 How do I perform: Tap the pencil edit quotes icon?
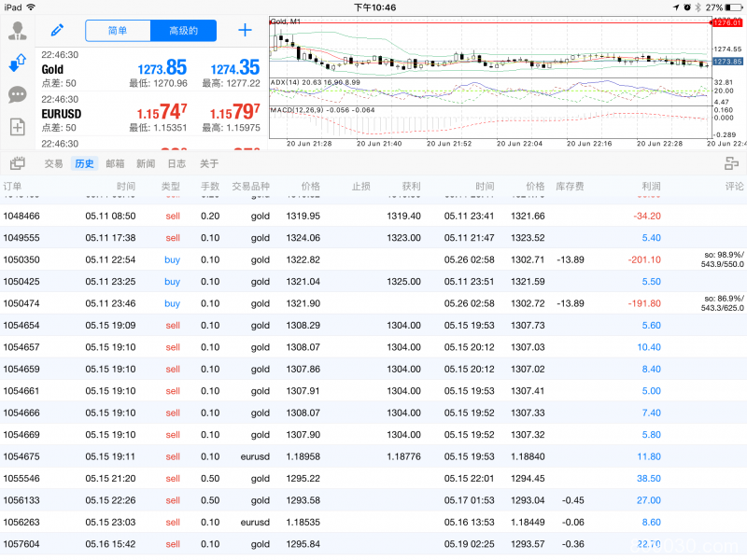(x=57, y=31)
